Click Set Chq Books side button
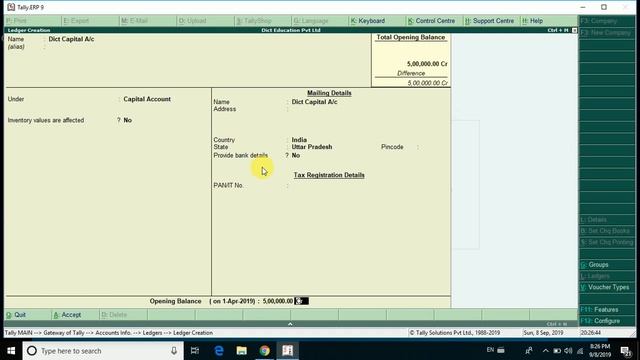This screenshot has height=360, width=640. click(x=607, y=231)
